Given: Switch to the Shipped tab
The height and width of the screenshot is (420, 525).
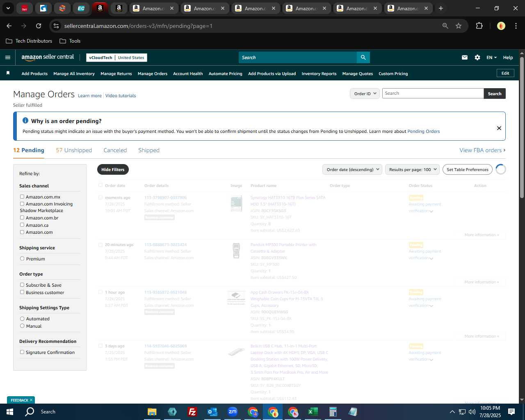Looking at the screenshot, I should [x=149, y=150].
